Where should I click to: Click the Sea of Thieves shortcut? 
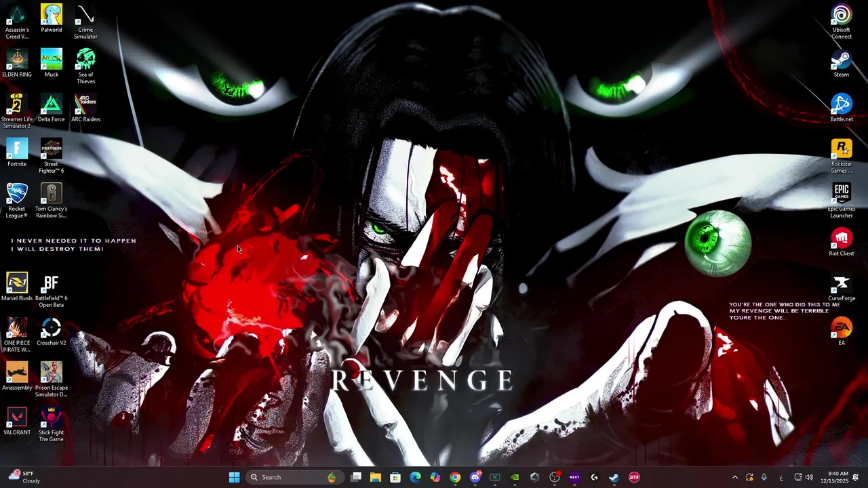coord(85,66)
